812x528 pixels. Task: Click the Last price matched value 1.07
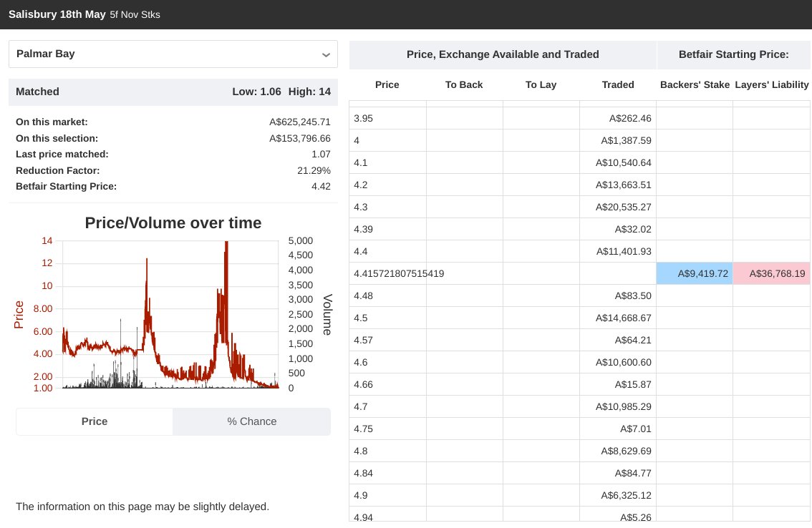[x=321, y=155]
